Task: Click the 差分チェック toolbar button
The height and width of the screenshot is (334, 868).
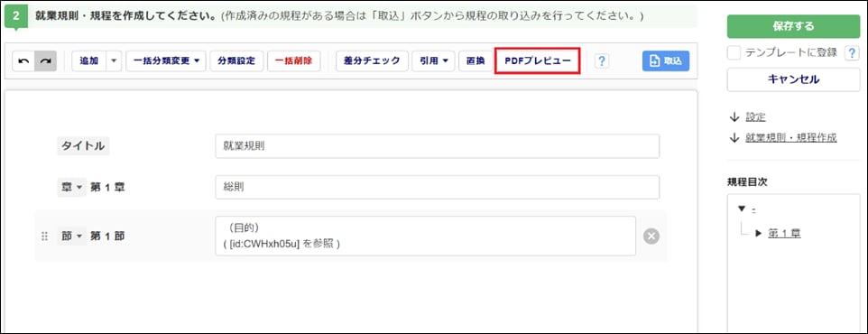Action: click(x=372, y=60)
